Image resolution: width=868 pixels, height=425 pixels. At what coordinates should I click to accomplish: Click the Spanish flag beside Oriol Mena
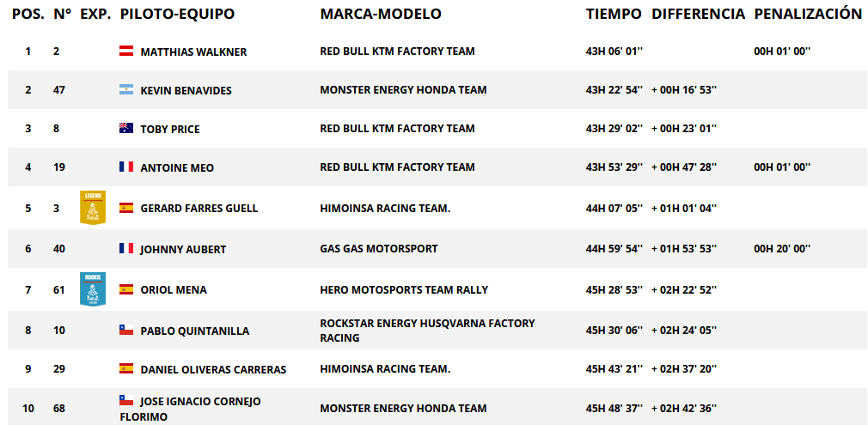pos(126,288)
